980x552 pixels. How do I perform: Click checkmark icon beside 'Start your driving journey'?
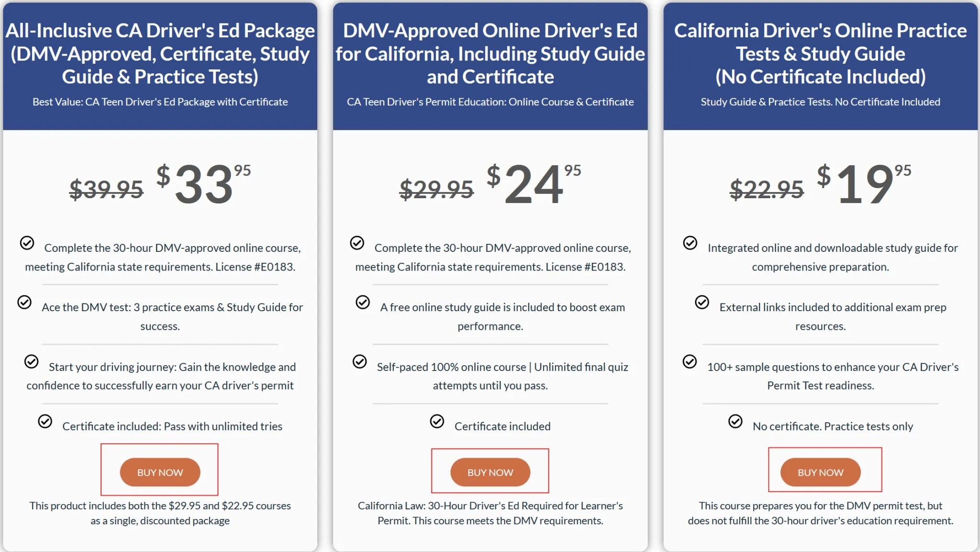click(32, 361)
